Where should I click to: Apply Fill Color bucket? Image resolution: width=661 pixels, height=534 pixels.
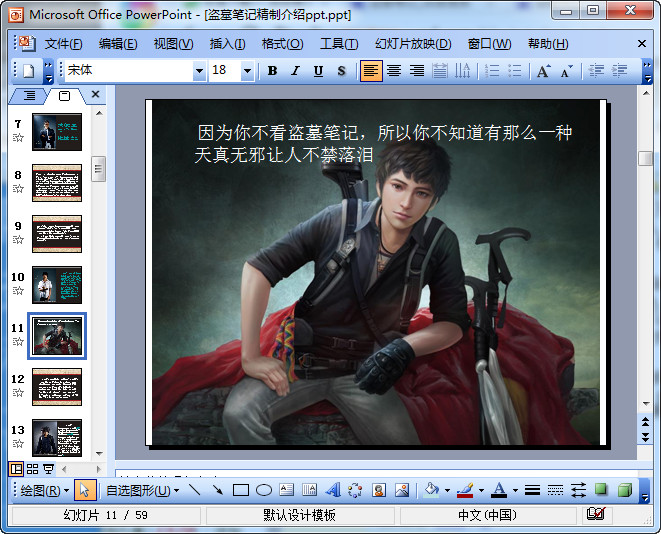[431, 490]
